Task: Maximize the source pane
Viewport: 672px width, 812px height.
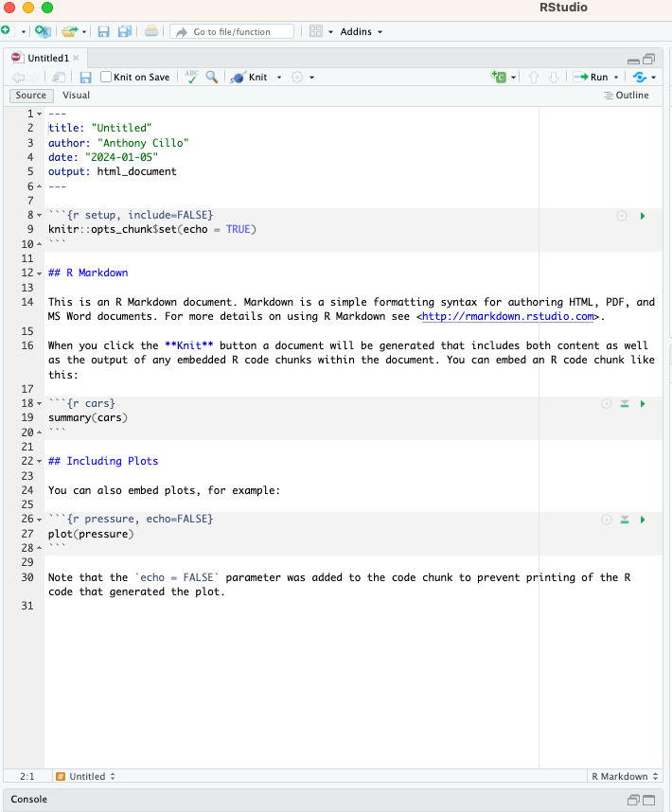Action: [x=648, y=59]
